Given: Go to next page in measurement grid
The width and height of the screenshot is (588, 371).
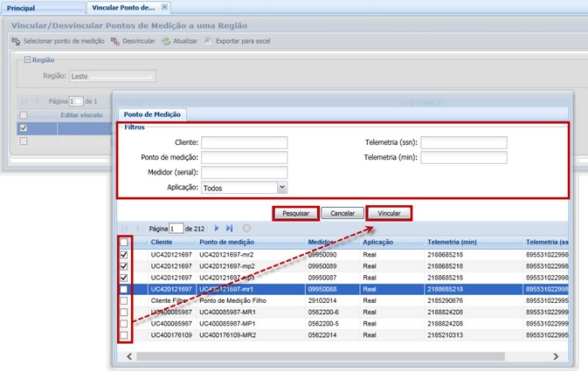Looking at the screenshot, I should (217, 228).
